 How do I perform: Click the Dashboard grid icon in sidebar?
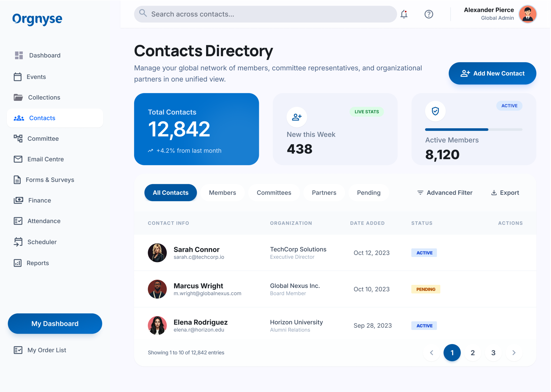pyautogui.click(x=19, y=55)
